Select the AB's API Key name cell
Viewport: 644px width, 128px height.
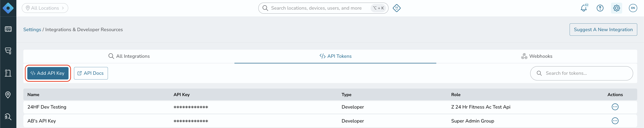coord(41,121)
